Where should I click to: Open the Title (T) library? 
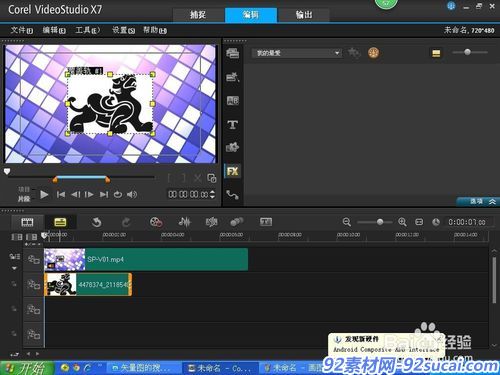click(233, 124)
